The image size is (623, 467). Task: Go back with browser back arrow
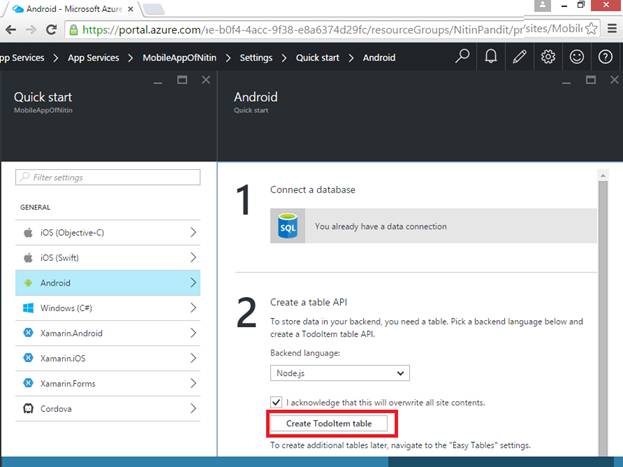(x=11, y=29)
